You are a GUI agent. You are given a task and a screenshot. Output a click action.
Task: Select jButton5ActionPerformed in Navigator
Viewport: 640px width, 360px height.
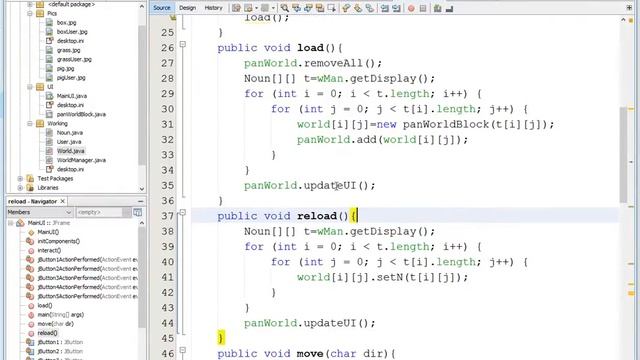coord(87,296)
